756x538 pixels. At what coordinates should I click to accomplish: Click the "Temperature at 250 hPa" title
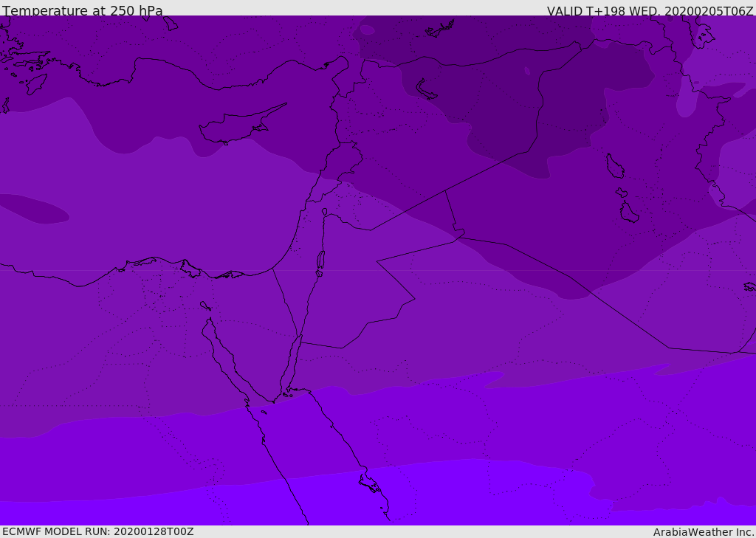tap(83, 11)
